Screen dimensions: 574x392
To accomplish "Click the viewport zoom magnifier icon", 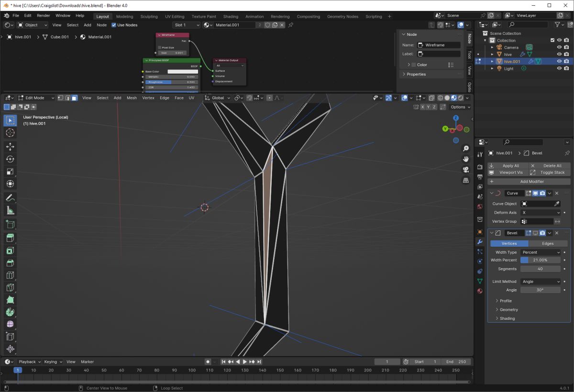I will 465,149.
